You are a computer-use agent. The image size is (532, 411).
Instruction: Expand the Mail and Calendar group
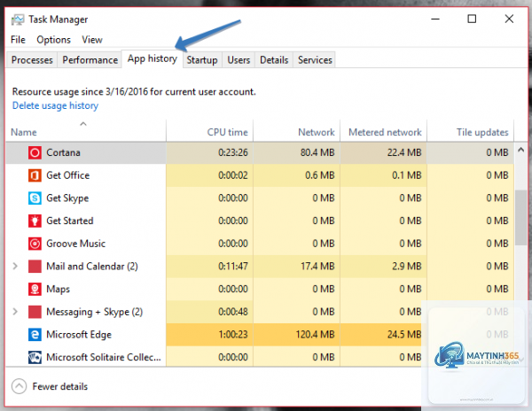pyautogui.click(x=15, y=267)
